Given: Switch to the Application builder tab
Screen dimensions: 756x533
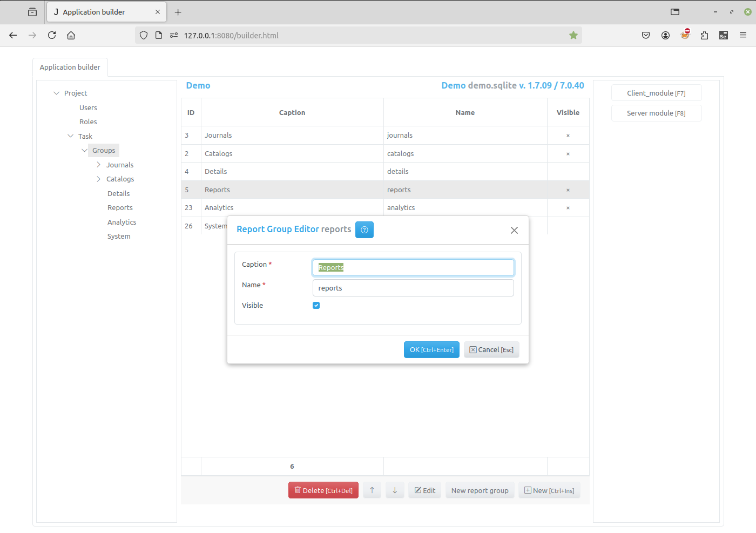Looking at the screenshot, I should click(70, 67).
